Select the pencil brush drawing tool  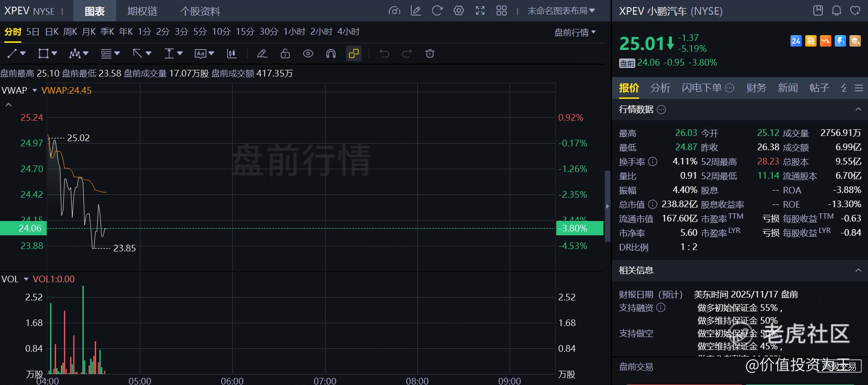(x=262, y=54)
